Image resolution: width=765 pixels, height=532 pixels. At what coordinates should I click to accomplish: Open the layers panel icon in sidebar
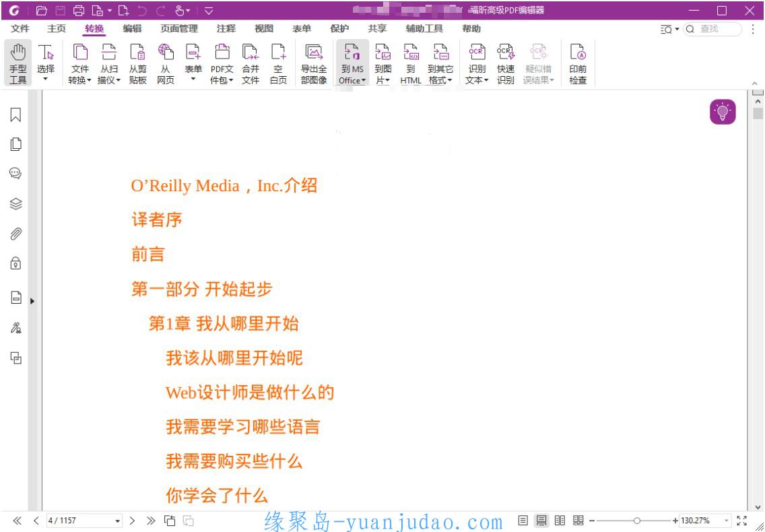[x=15, y=203]
